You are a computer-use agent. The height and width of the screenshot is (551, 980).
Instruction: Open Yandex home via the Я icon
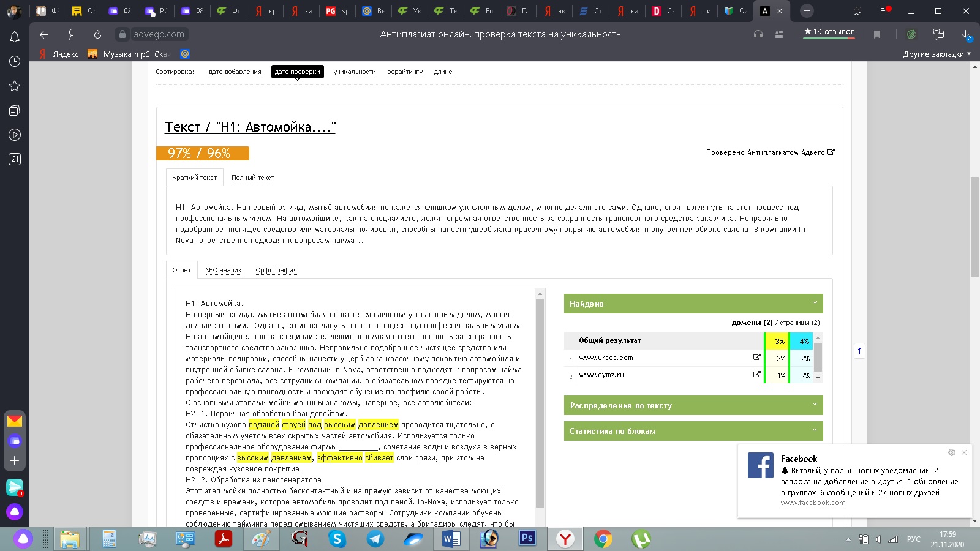pos(71,34)
